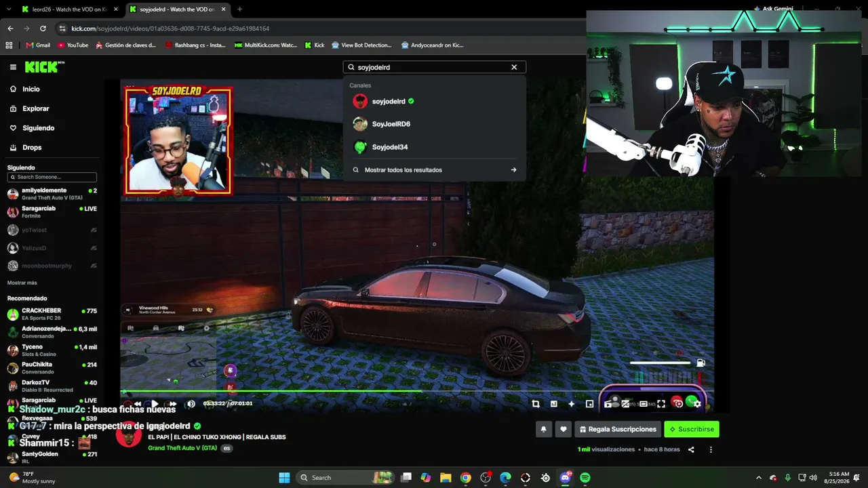Open the Chrome apps grid icon
The width and height of the screenshot is (868, 488).
(9, 45)
